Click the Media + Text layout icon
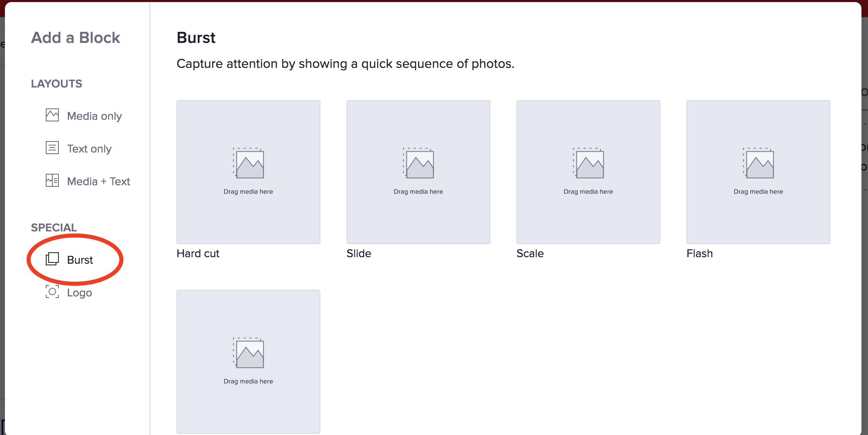The image size is (868, 435). pos(52,180)
